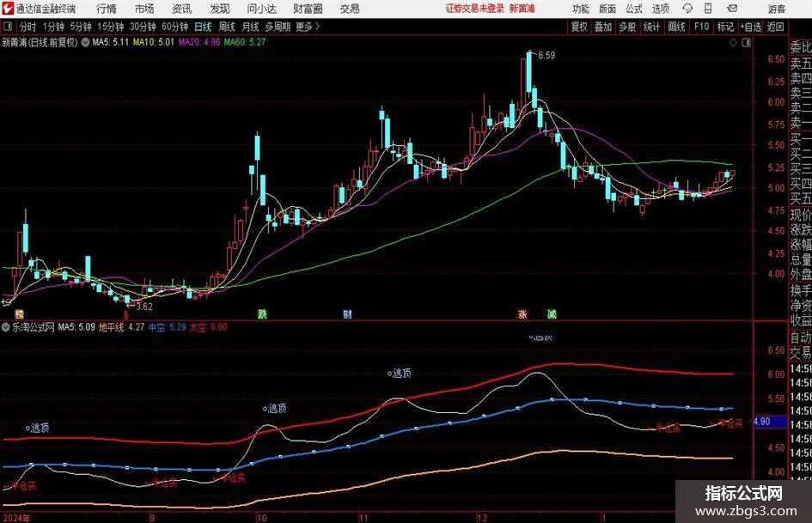812x523 pixels.
Task: Click the 太空 6.00 indicator label
Action: [208, 327]
